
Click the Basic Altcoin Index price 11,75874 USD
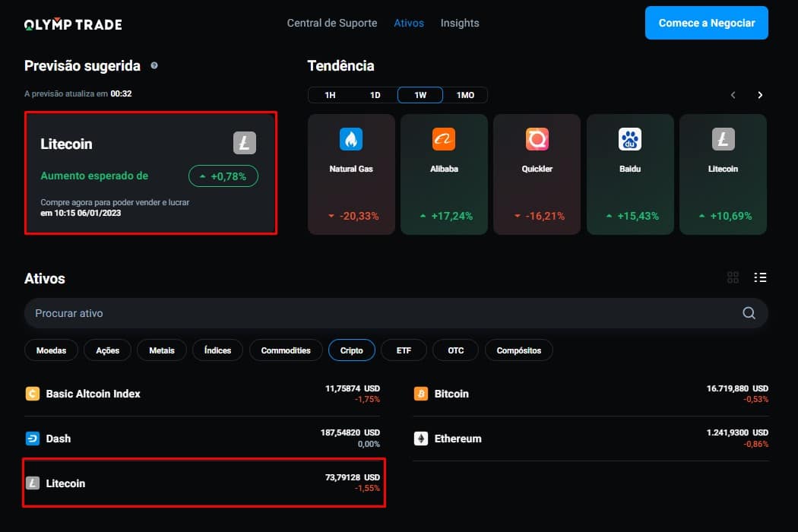353,388
